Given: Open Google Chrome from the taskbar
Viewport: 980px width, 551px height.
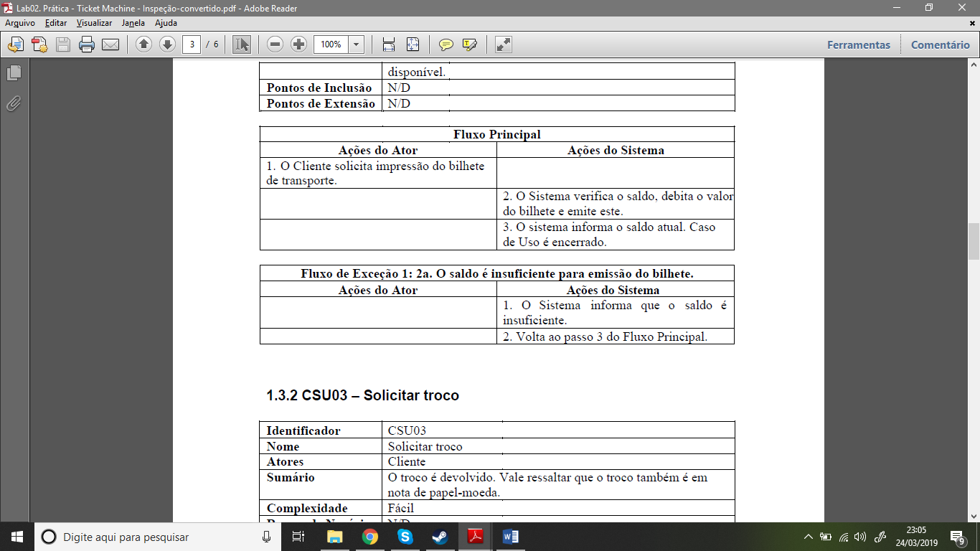Looking at the screenshot, I should tap(369, 537).
